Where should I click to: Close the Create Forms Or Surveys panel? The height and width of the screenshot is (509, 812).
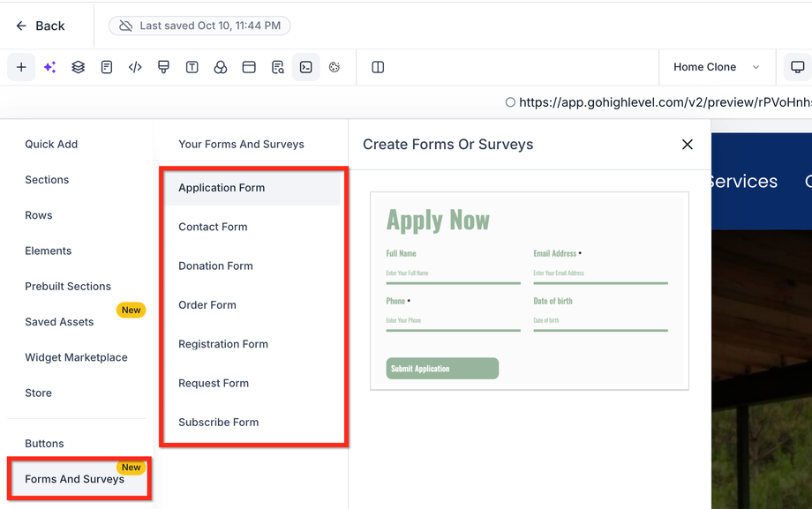[x=688, y=145]
